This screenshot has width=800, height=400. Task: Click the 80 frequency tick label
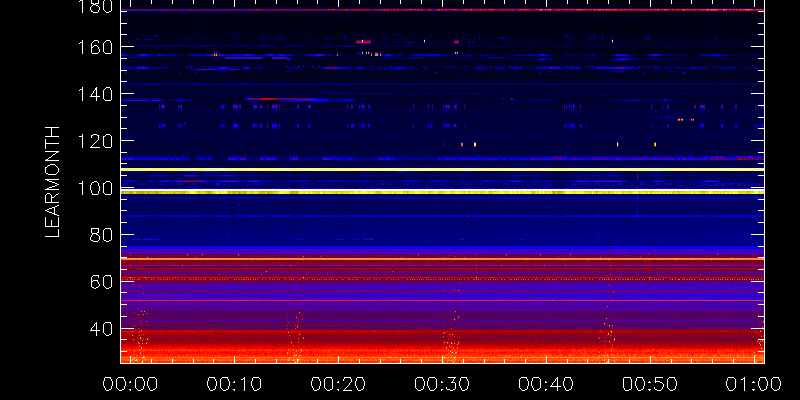tap(101, 235)
